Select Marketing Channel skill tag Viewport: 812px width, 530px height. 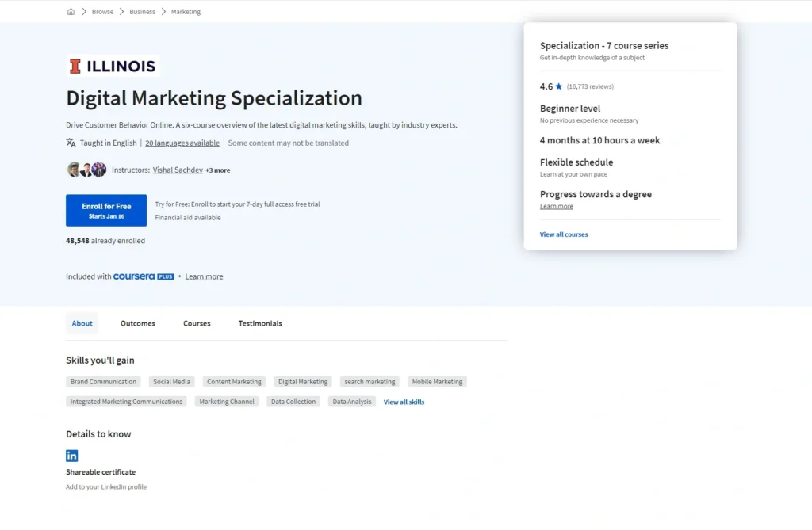point(227,401)
